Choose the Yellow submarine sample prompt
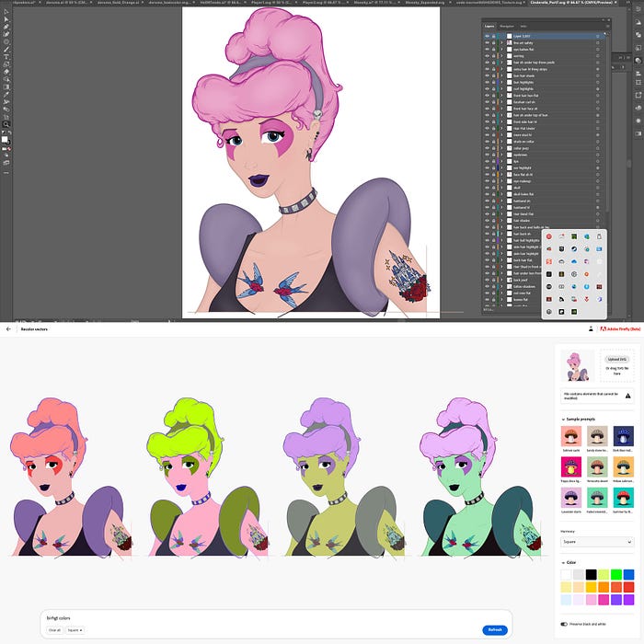 [624, 467]
